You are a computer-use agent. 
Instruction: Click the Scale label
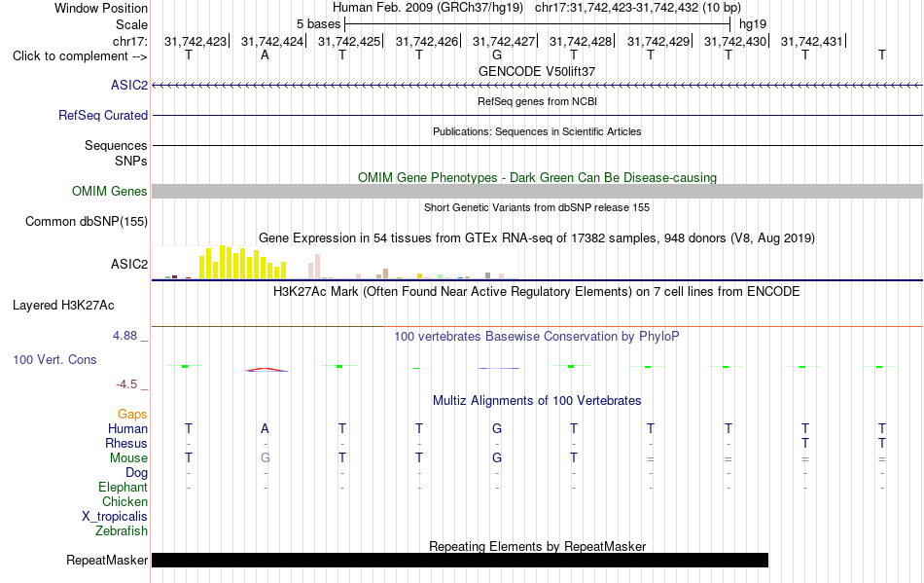pyautogui.click(x=132, y=24)
